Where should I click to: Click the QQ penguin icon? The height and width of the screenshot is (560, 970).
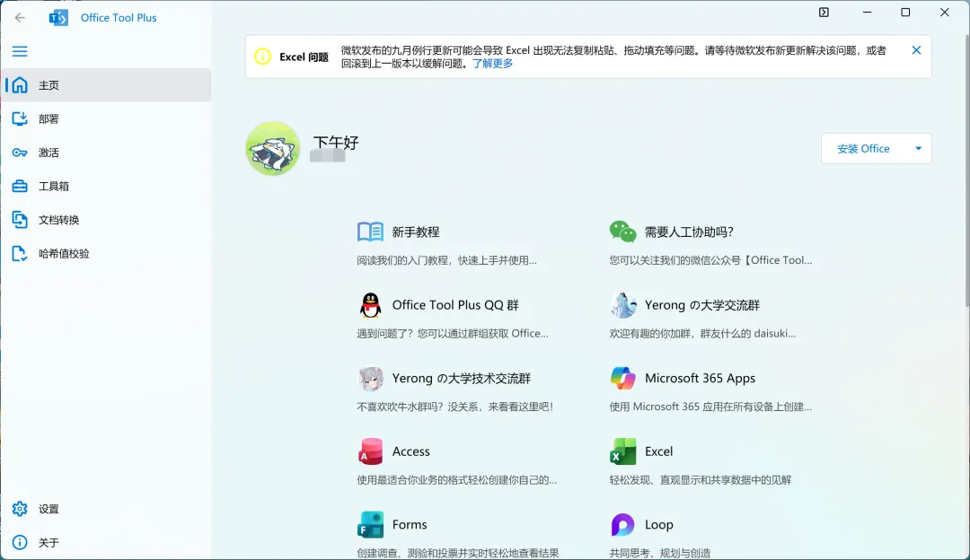tap(370, 305)
